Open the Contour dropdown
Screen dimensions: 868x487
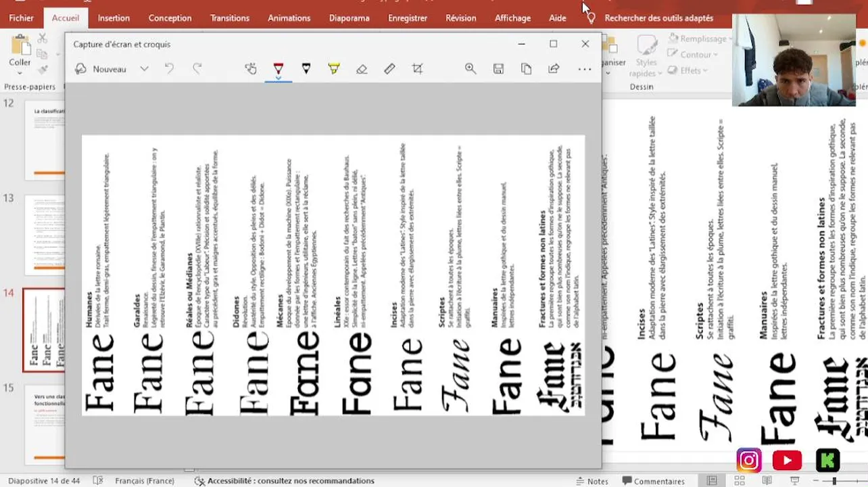tap(693, 55)
